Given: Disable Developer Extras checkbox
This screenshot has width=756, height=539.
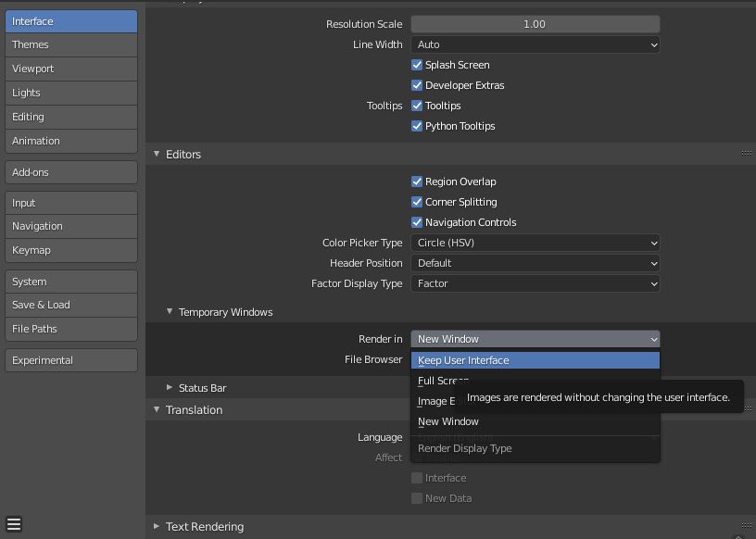Looking at the screenshot, I should pyautogui.click(x=417, y=85).
